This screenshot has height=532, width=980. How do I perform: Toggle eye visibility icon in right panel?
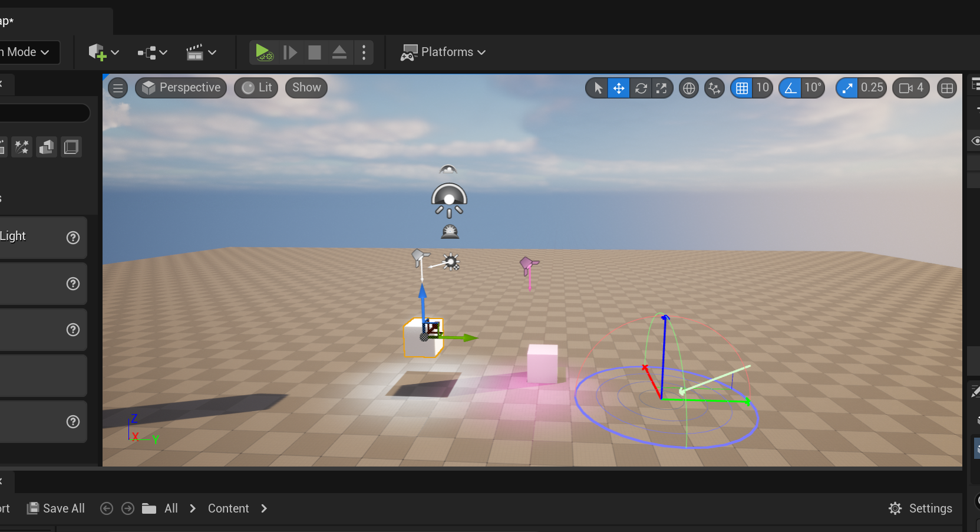point(975,141)
